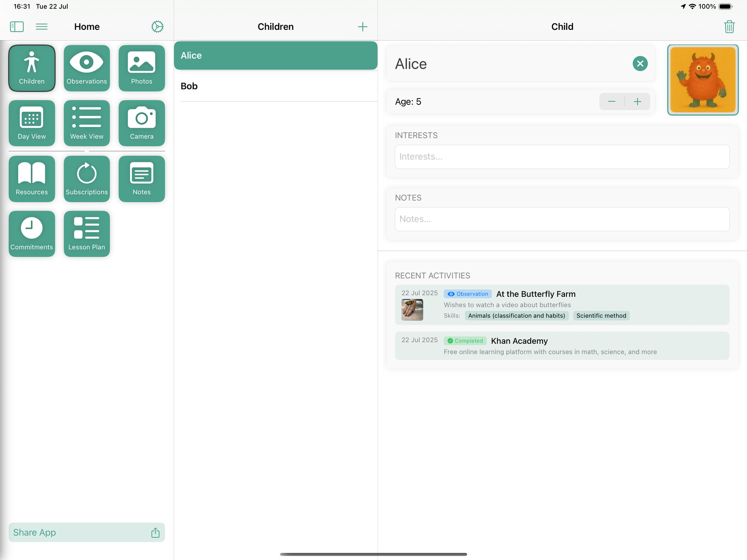This screenshot has height=560, width=747.
Task: Toggle the sidebar panel visibility
Action: (x=17, y=27)
